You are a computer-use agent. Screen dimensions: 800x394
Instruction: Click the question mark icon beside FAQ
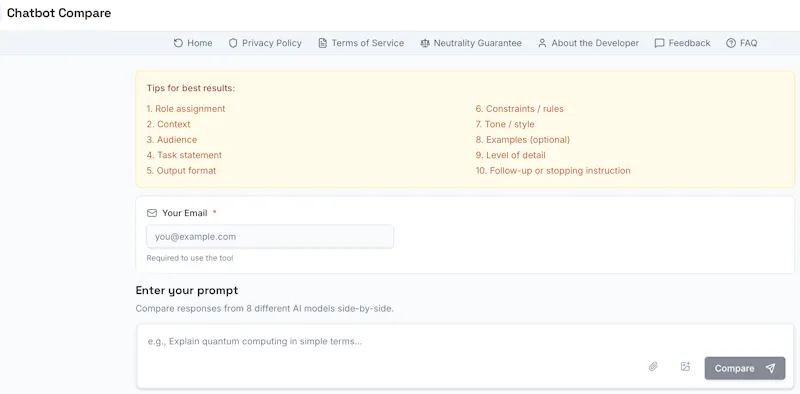[731, 43]
